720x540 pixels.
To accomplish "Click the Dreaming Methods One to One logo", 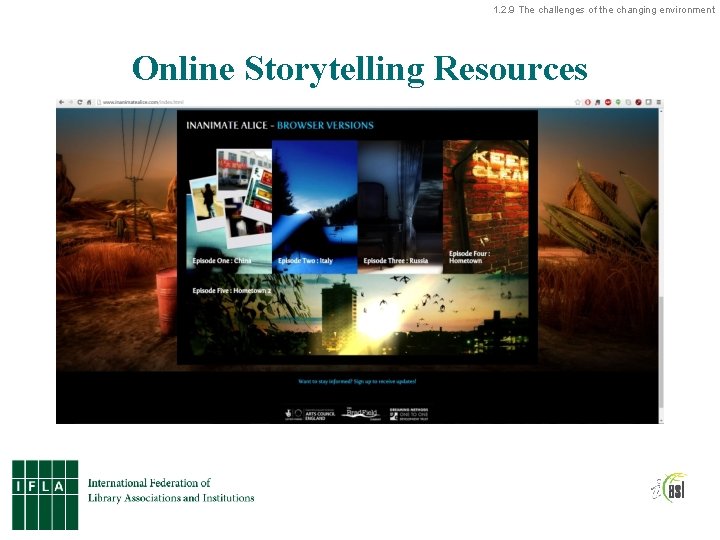I will pos(409,414).
